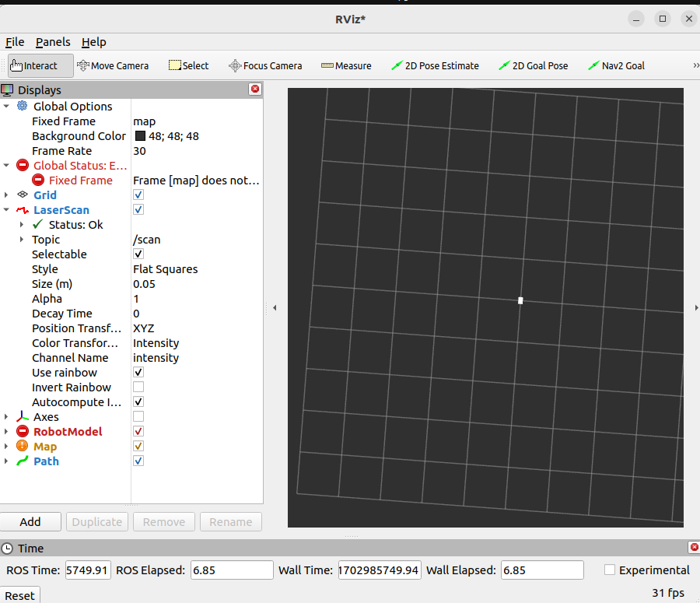
Task: Click the Fixed Frame error icon
Action: tap(38, 180)
